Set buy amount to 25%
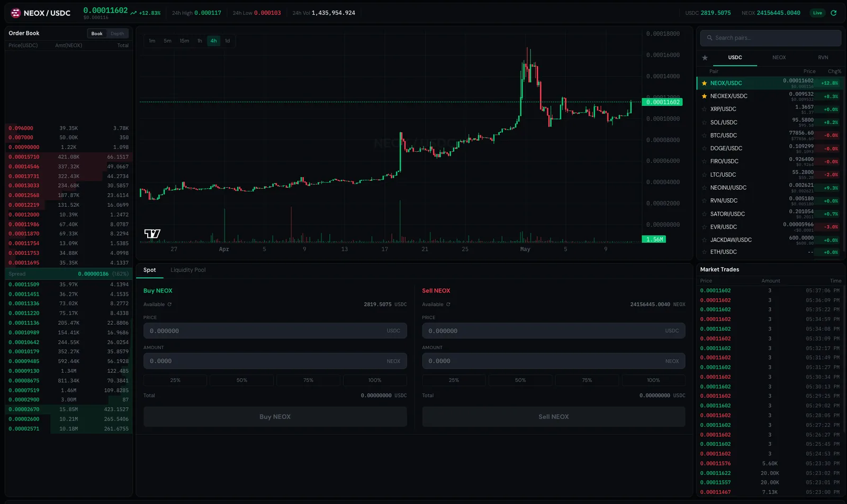The width and height of the screenshot is (847, 504). pos(175,380)
